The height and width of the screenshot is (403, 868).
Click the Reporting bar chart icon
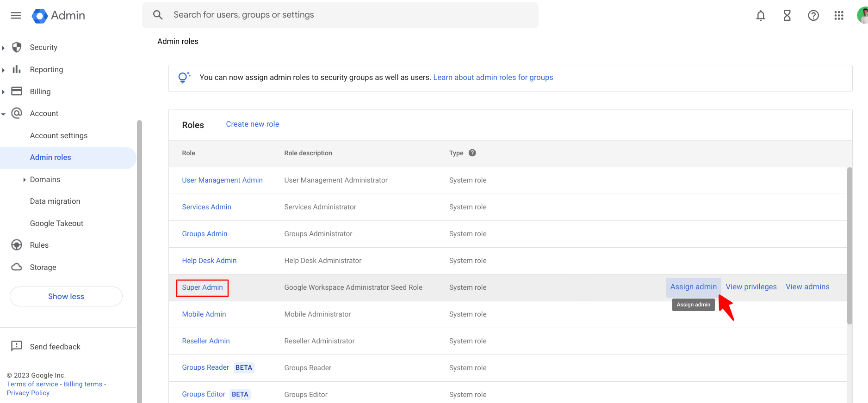[17, 69]
